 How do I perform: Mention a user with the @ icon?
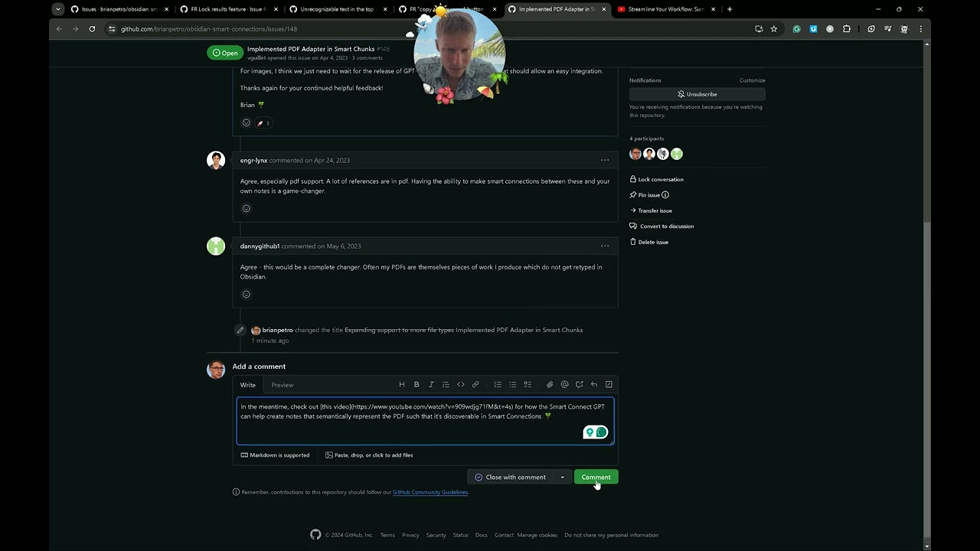point(564,384)
